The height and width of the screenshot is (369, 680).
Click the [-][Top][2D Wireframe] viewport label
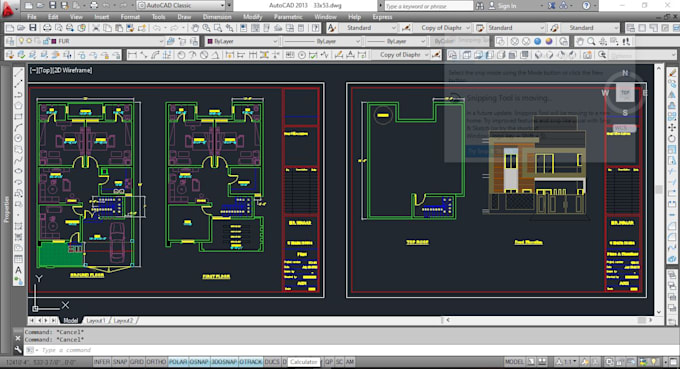(x=61, y=70)
